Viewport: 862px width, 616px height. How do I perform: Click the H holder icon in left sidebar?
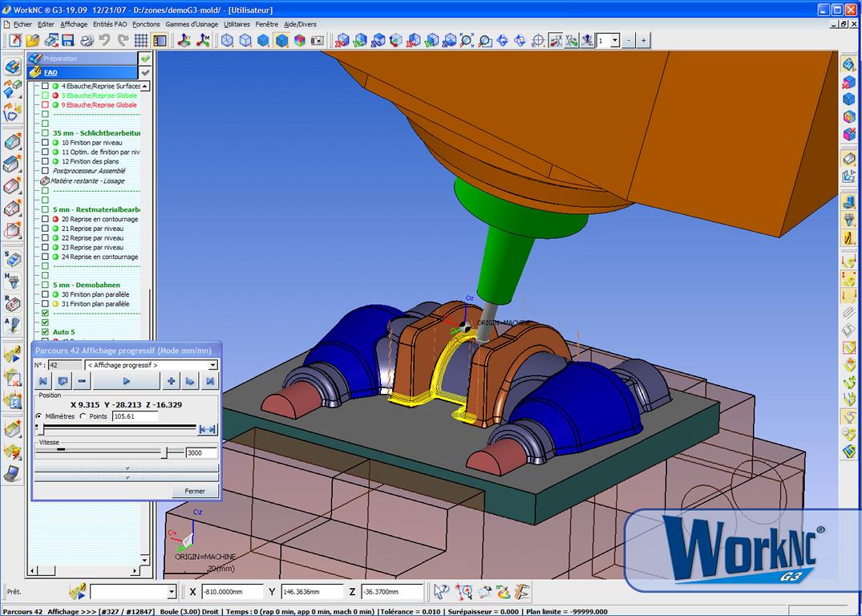click(x=12, y=281)
